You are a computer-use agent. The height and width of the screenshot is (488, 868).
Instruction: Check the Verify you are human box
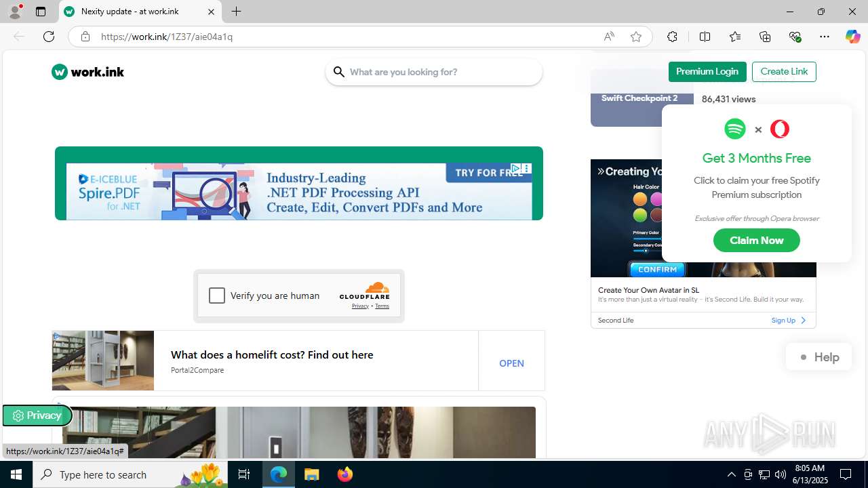(x=217, y=296)
